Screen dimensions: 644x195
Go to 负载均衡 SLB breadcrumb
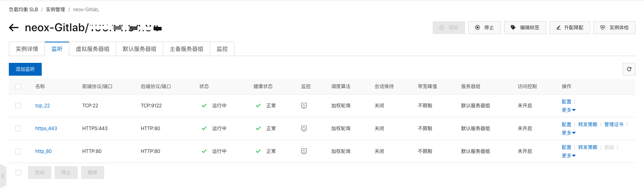(23, 9)
